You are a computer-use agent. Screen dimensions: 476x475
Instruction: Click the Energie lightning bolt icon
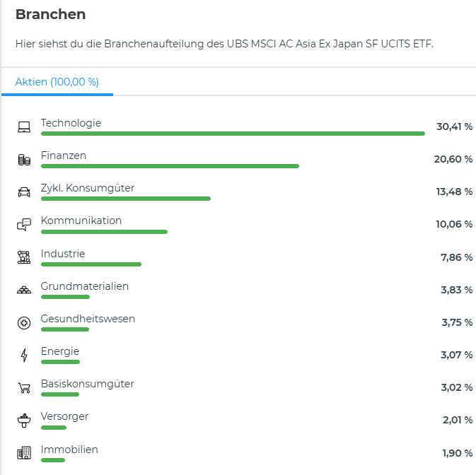click(24, 355)
